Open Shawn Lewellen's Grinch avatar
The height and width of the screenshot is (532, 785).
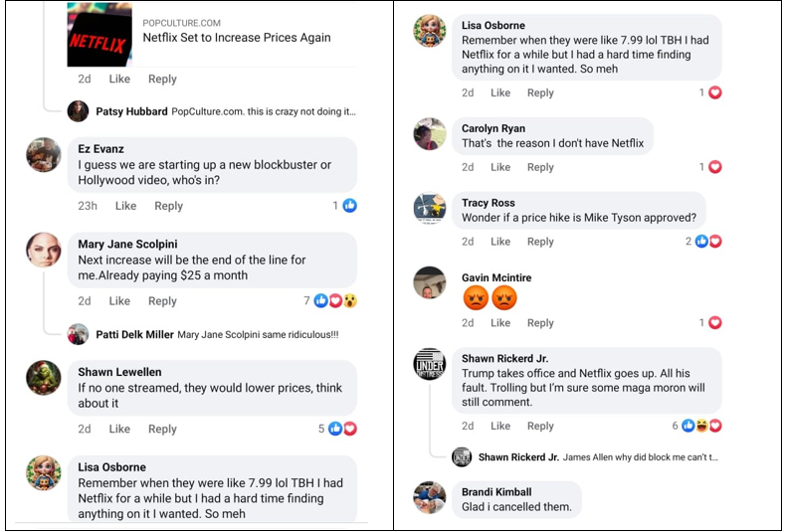(44, 377)
